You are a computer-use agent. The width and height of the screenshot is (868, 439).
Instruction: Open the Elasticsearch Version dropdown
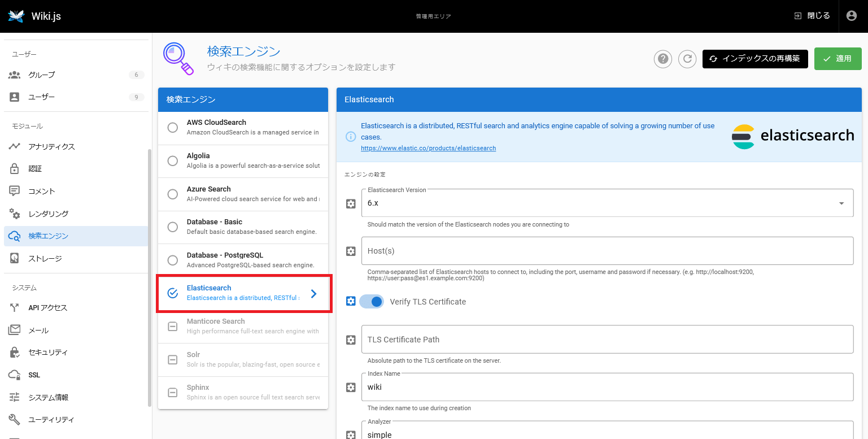[607, 203]
